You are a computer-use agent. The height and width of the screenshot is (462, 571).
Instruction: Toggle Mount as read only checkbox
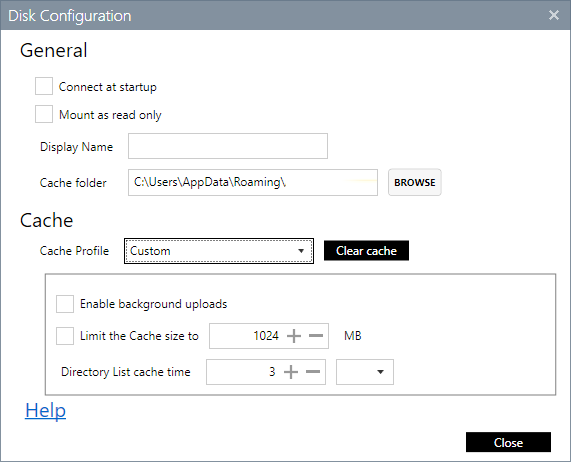tap(44, 114)
